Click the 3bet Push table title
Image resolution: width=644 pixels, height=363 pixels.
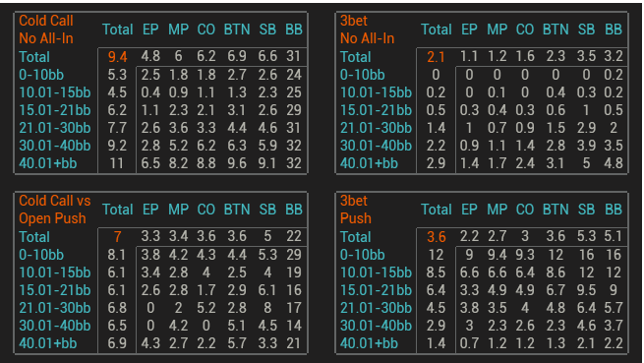[x=356, y=210]
